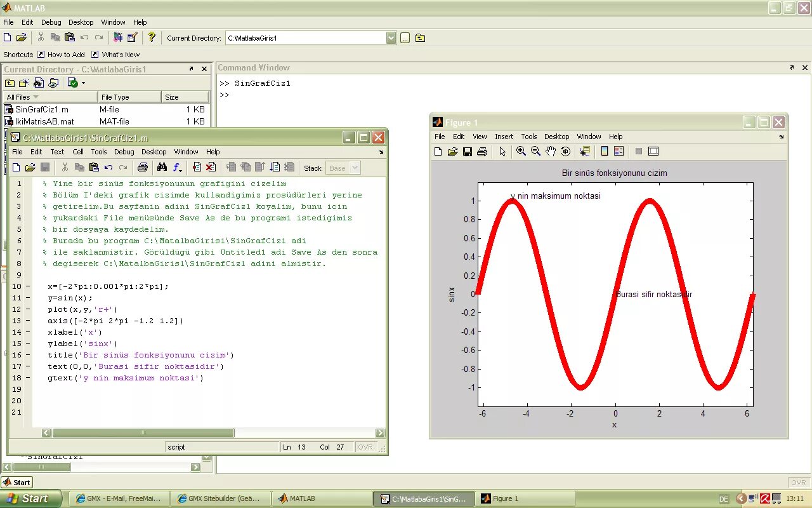Click Save Figure icon in Figure 1 toolbar
This screenshot has width=812, height=508.
point(468,151)
